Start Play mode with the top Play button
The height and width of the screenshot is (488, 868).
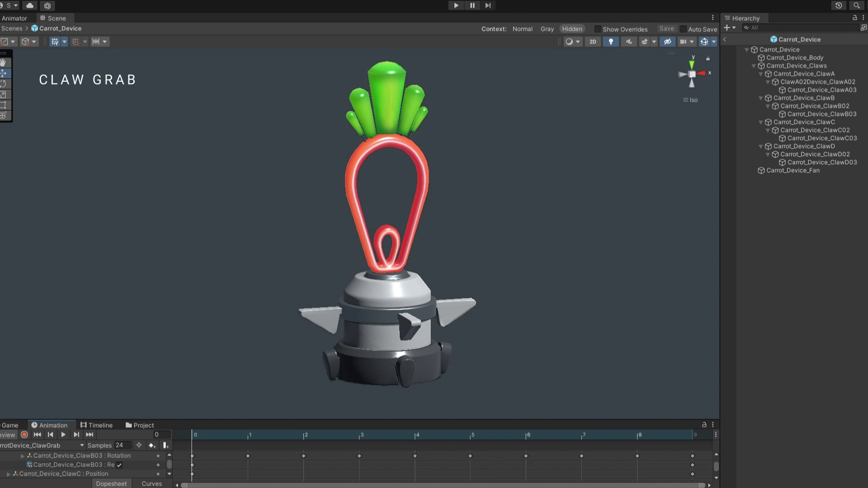(456, 5)
